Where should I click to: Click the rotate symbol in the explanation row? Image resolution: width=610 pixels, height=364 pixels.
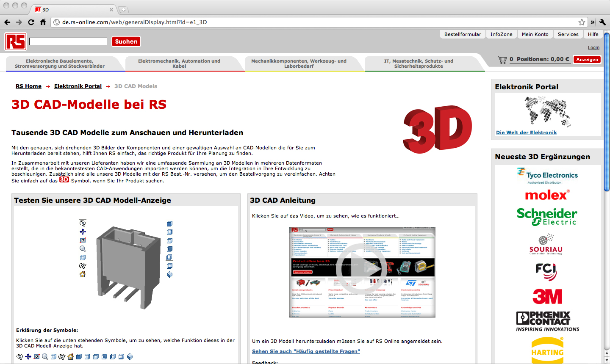tap(19, 357)
